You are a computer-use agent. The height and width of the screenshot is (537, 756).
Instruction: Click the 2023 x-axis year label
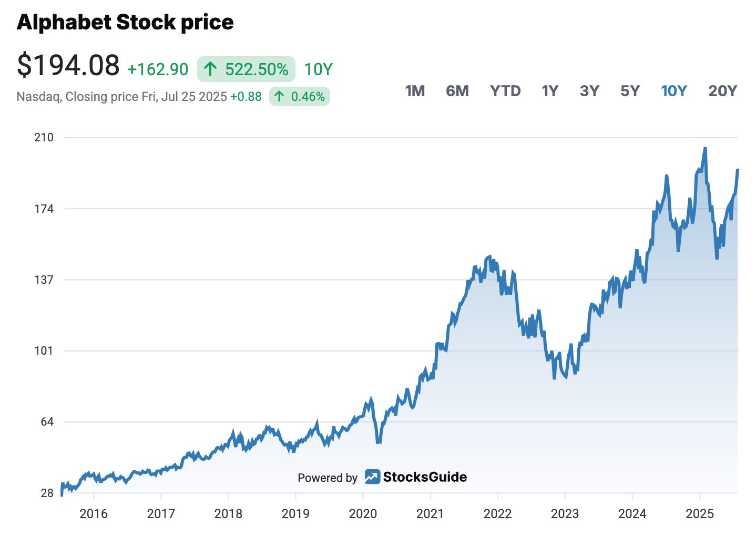(x=565, y=513)
